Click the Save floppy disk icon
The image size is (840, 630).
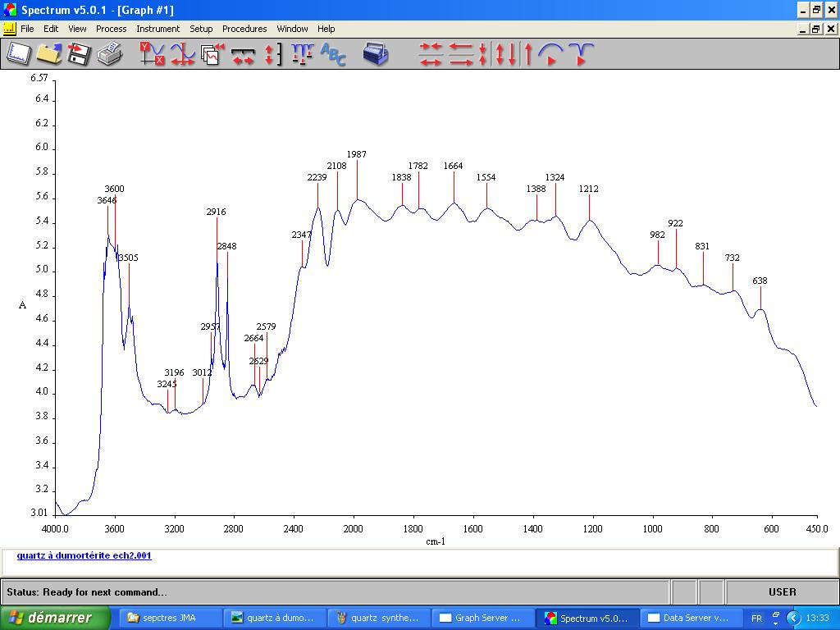coord(79,54)
